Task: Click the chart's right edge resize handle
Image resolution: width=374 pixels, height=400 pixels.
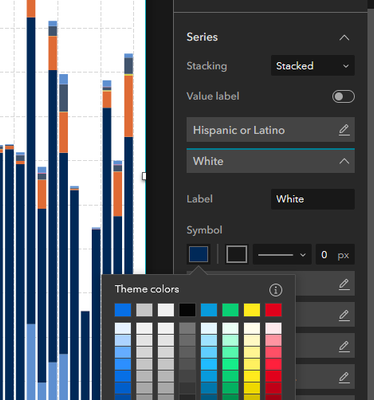Action: 144,176
